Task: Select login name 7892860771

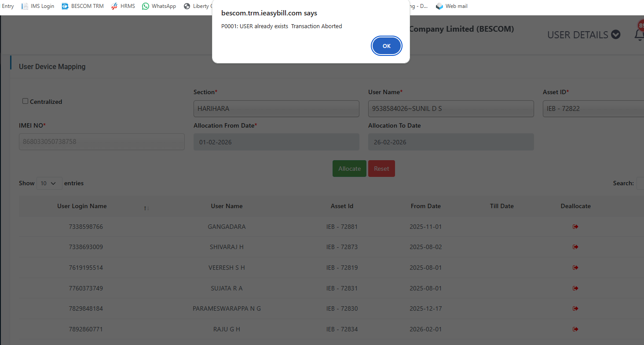Action: tap(86, 329)
